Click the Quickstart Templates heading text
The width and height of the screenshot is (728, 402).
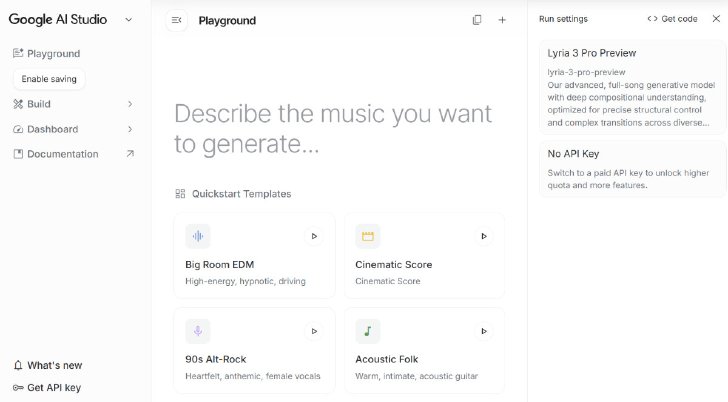(241, 194)
